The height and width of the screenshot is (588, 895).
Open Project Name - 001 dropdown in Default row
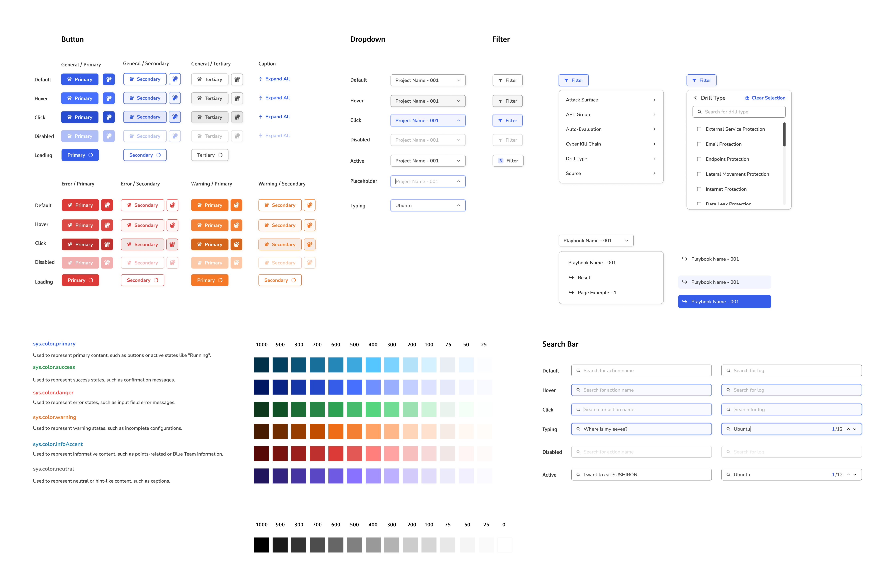point(428,80)
